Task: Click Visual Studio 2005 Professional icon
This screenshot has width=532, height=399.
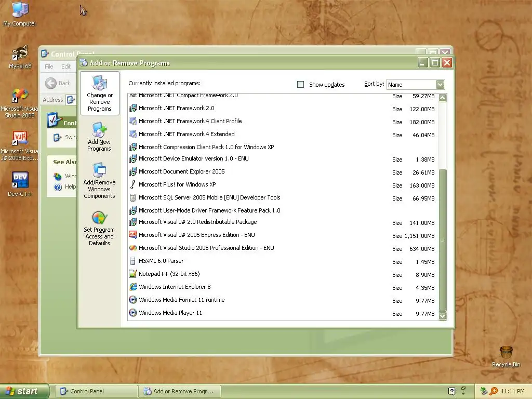Action: [133, 248]
